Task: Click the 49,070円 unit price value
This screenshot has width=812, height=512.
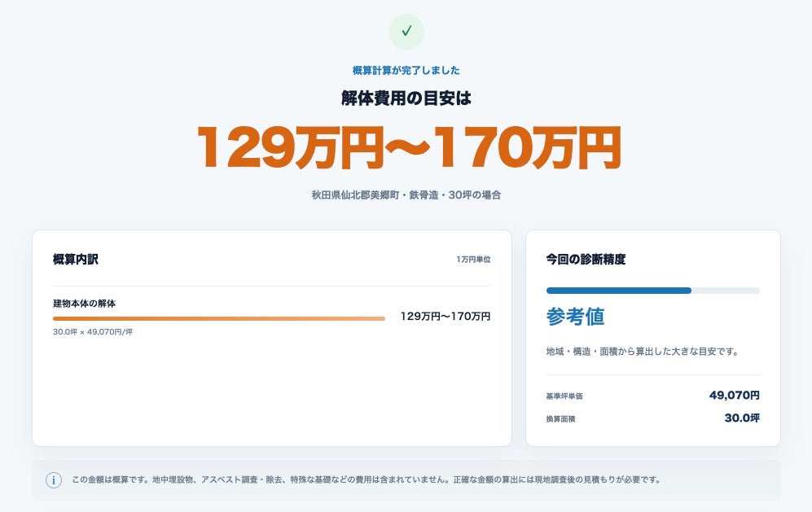Action: point(735,396)
